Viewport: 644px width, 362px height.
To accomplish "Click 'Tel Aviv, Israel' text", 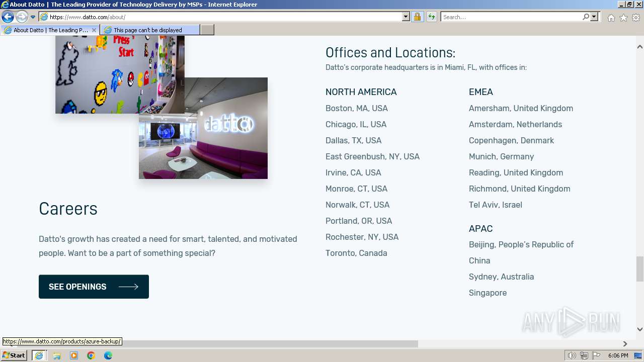I will [x=496, y=205].
